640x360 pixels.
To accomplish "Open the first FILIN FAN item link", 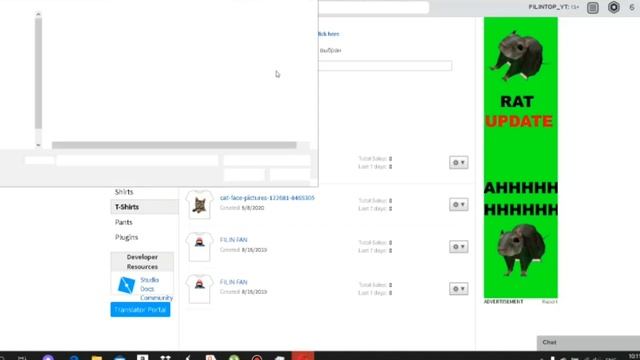I will pos(233,240).
